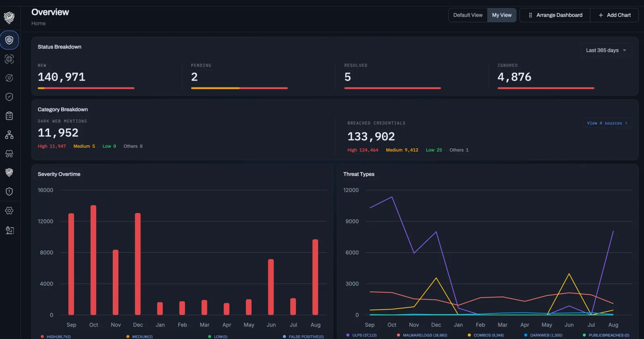Click the Sep bar in Severity Overtime
Viewport: 644px width, 339px height.
[x=71, y=264]
